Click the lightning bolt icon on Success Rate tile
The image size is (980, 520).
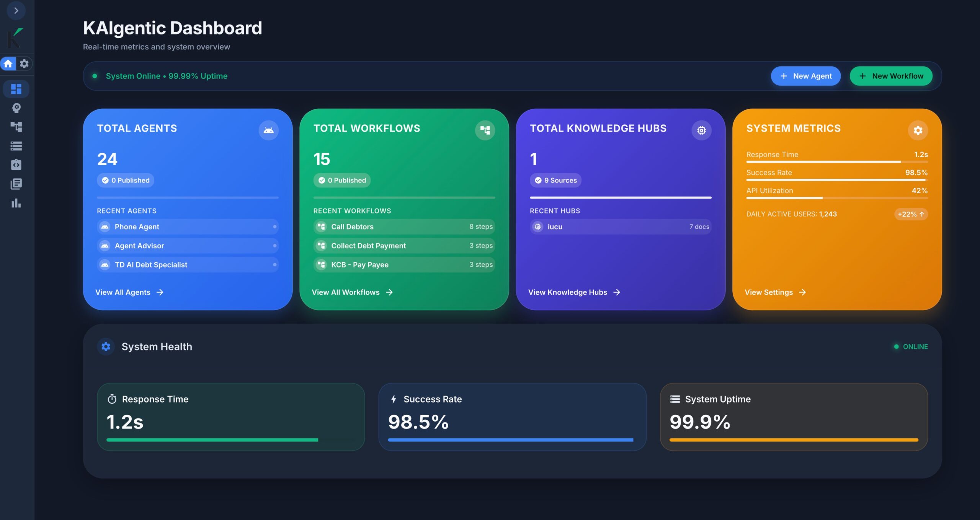(394, 399)
